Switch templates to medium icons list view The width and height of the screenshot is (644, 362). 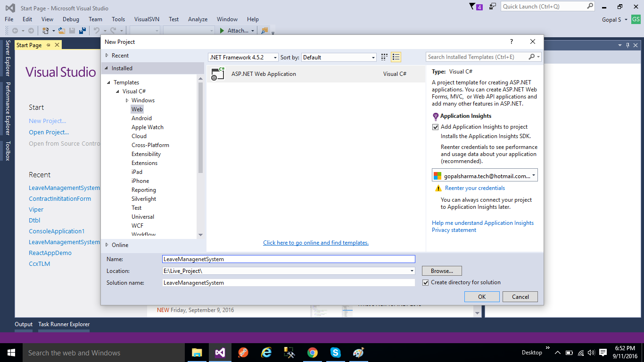point(396,57)
